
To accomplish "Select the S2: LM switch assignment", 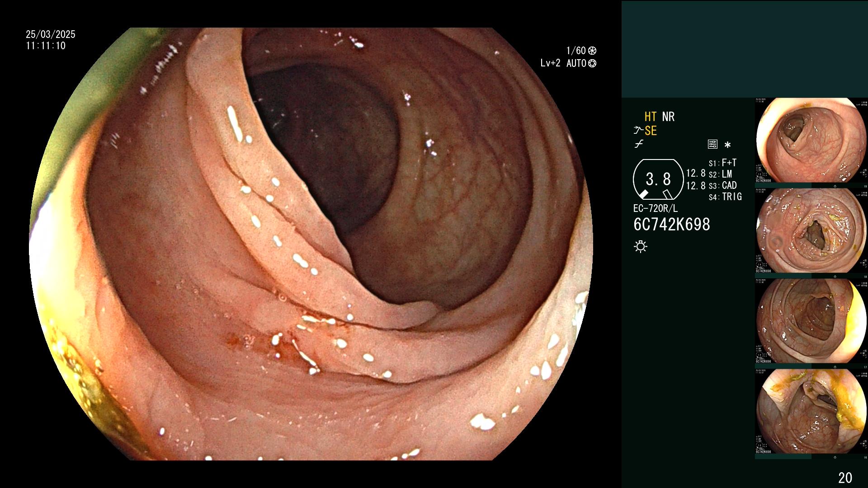I will click(x=720, y=174).
